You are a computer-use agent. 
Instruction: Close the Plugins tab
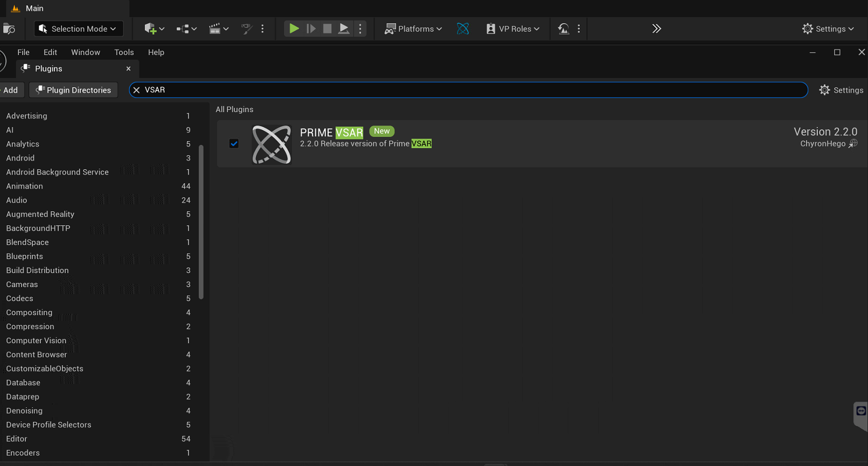(x=128, y=68)
